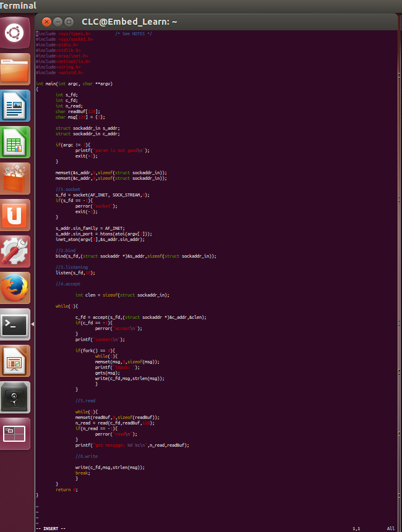Open the Workspace Switcher icon
Image resolution: width=402 pixels, height=532 pixels.
click(15, 434)
